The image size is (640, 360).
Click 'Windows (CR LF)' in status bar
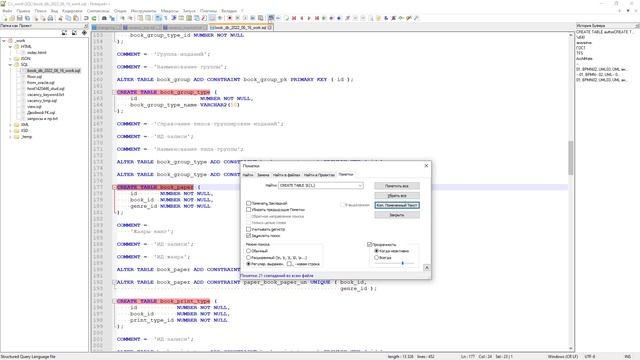point(563,357)
